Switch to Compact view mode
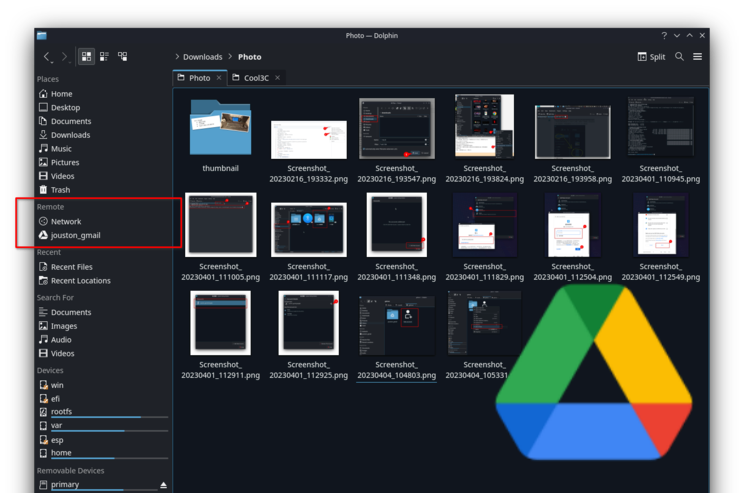This screenshot has width=744, height=493. [x=104, y=56]
